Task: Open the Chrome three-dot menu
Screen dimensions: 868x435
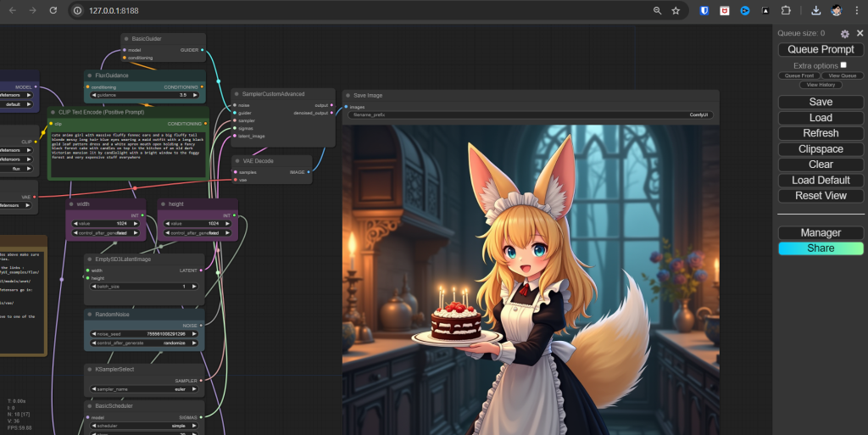Action: pyautogui.click(x=856, y=10)
